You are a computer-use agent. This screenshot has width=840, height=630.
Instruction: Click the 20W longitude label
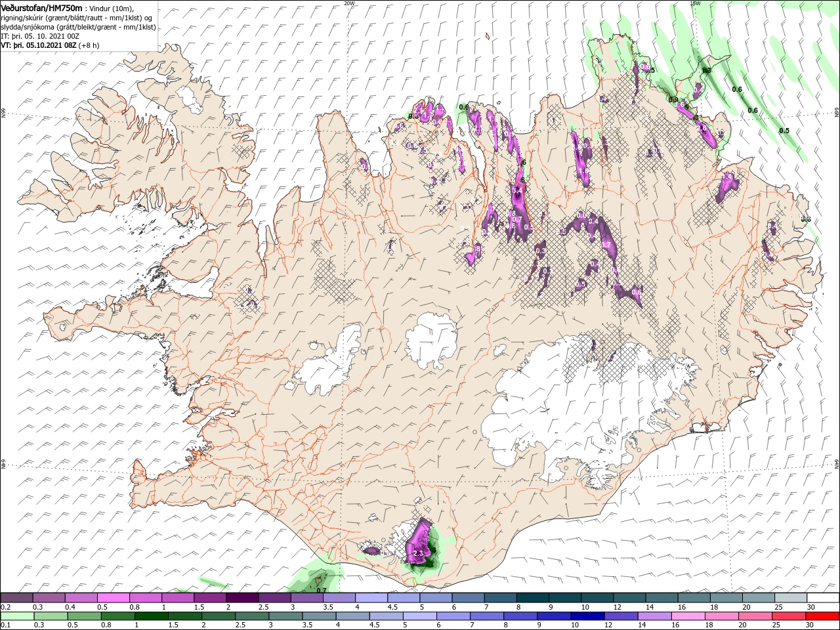(349, 3)
